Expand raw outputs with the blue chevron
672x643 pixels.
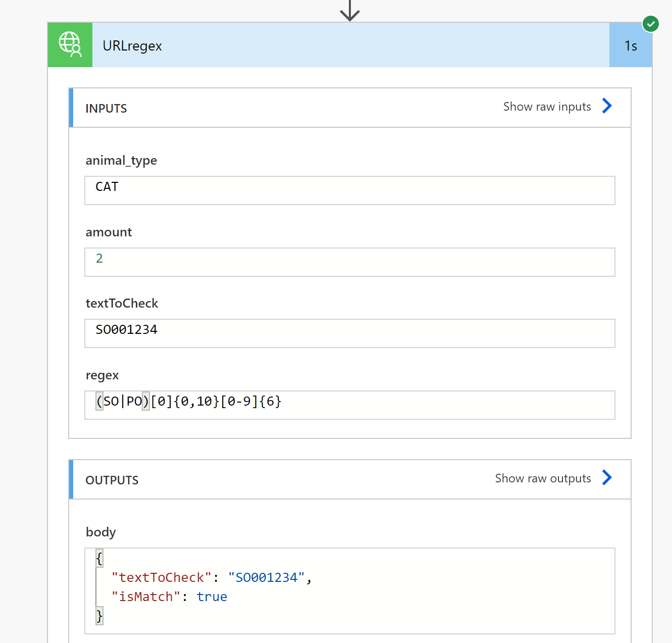[607, 478]
